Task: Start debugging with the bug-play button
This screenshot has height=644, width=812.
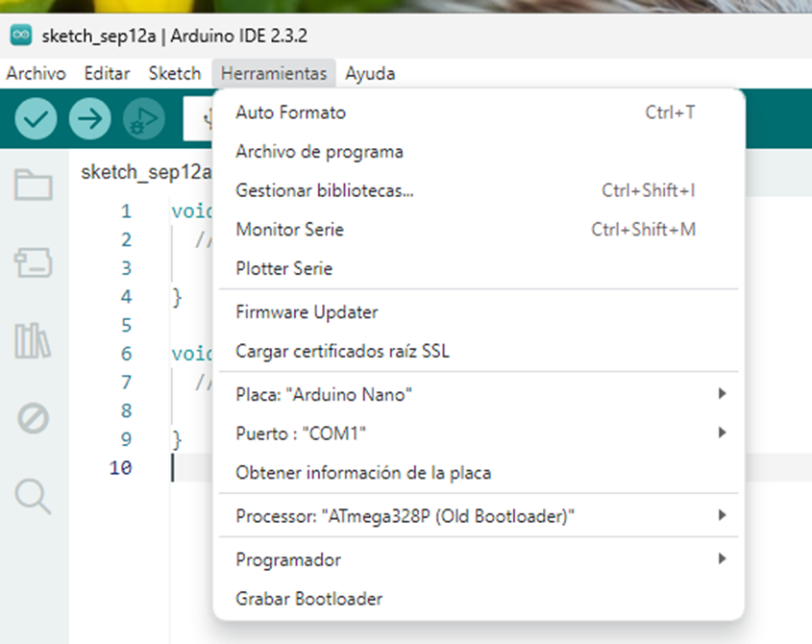Action: coord(144,118)
